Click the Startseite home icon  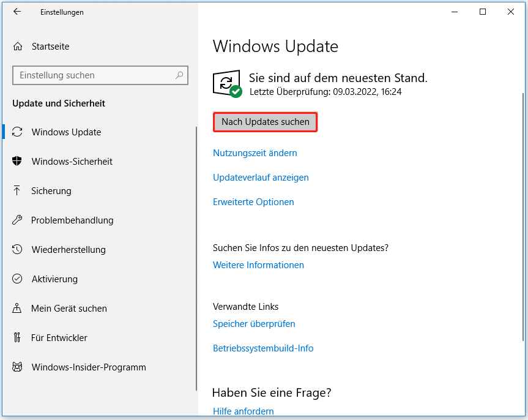(18, 46)
